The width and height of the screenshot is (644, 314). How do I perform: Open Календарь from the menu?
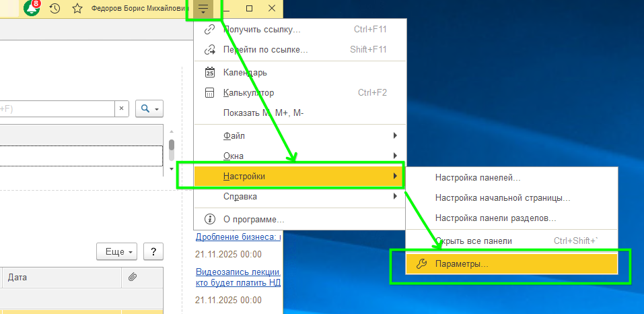pyautogui.click(x=245, y=72)
